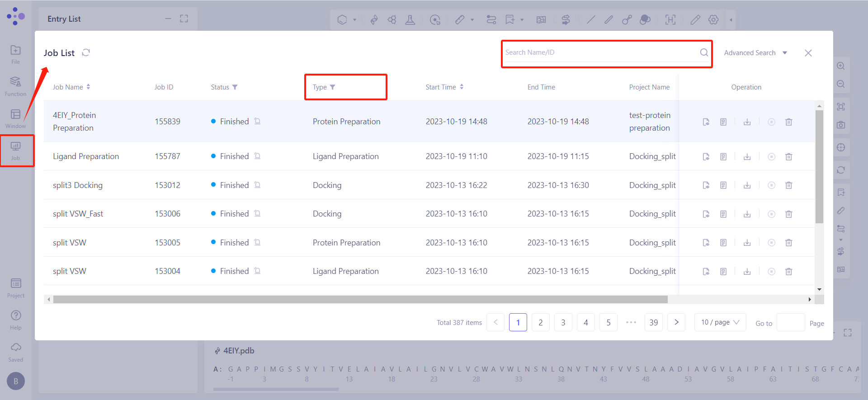Toggle notification bell for job 153004
The image size is (868, 400).
tap(257, 271)
